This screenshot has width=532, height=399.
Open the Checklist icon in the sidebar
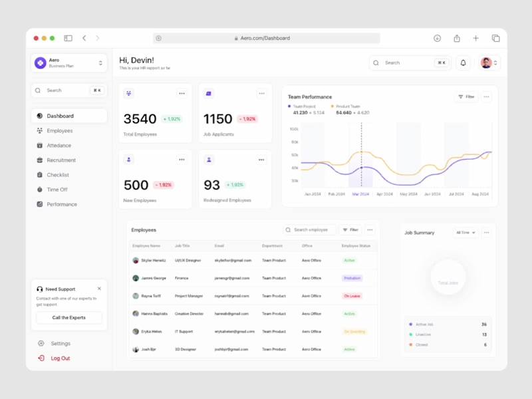(x=41, y=174)
